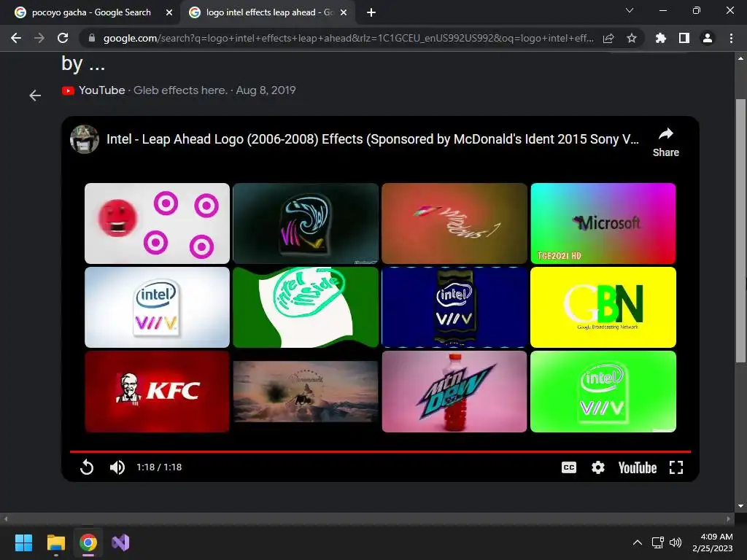Enter fullscreen mode
747x560 pixels.
(x=676, y=467)
